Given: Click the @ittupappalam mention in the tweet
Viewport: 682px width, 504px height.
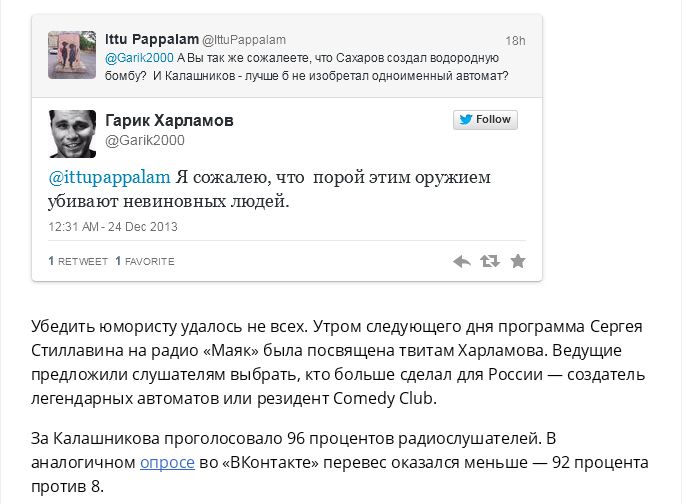Looking at the screenshot, I should (110, 178).
